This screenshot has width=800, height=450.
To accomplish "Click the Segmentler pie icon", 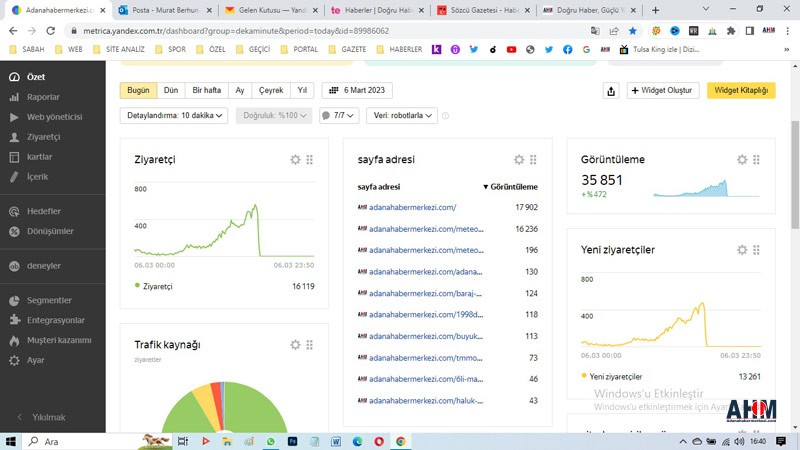I will [14, 301].
